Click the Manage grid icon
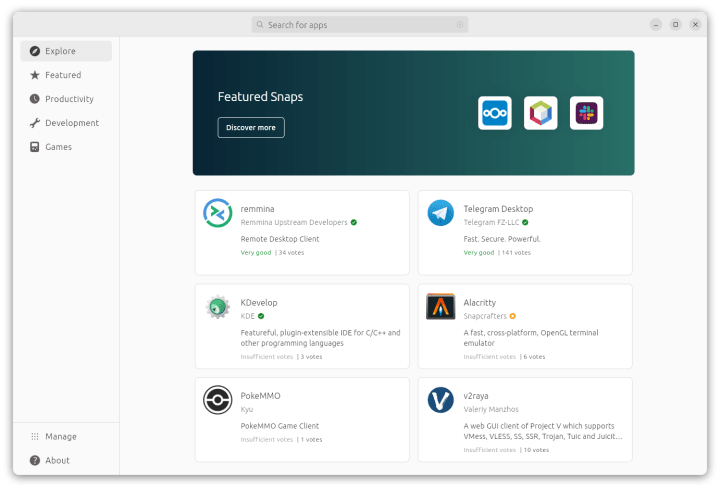Viewport: 720px width, 490px height. pos(35,436)
